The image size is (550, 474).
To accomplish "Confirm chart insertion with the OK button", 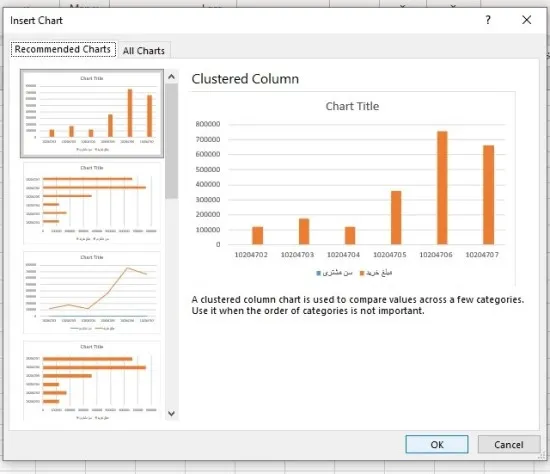I will pos(437,445).
